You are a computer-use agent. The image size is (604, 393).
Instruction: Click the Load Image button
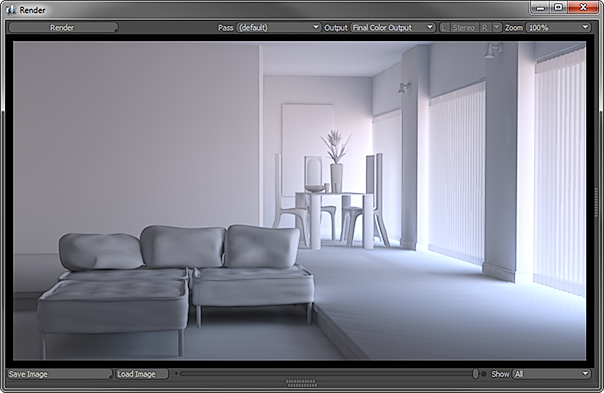coord(142,374)
